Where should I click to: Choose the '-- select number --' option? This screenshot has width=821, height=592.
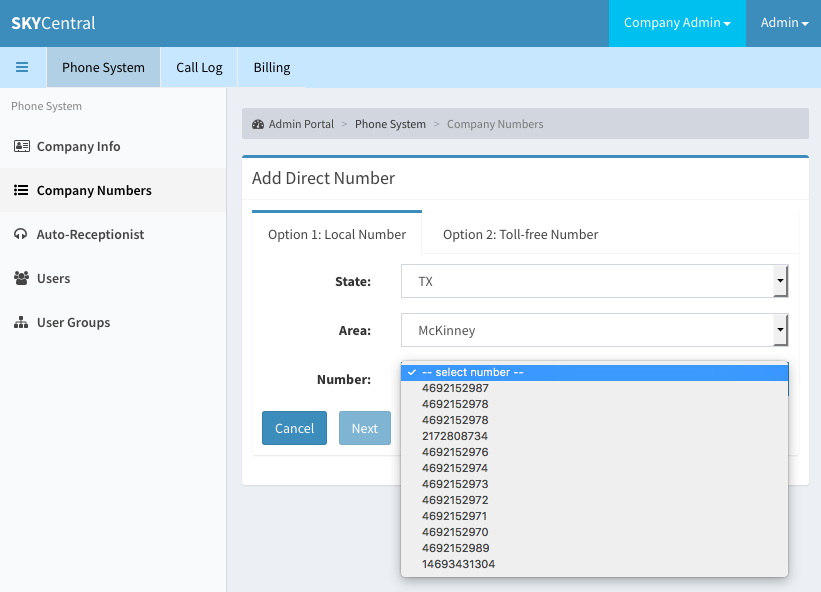pos(594,372)
